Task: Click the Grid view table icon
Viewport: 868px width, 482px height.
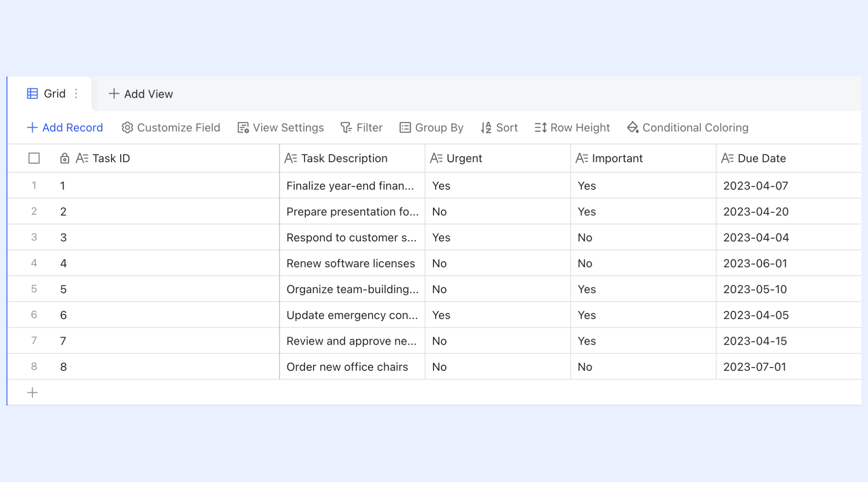Action: pyautogui.click(x=32, y=94)
